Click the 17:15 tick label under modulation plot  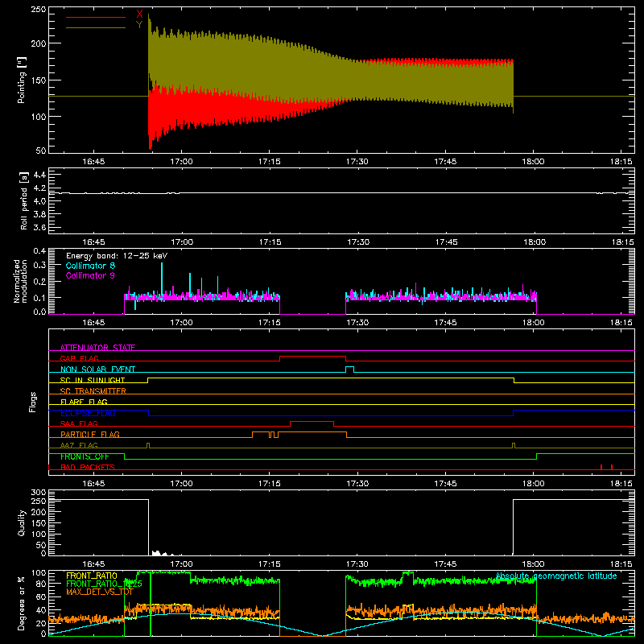tap(270, 323)
